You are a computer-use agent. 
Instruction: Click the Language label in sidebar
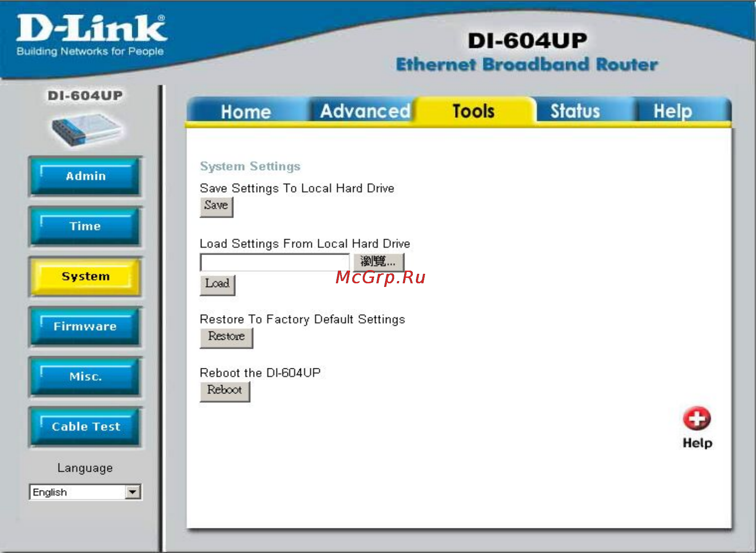click(85, 468)
